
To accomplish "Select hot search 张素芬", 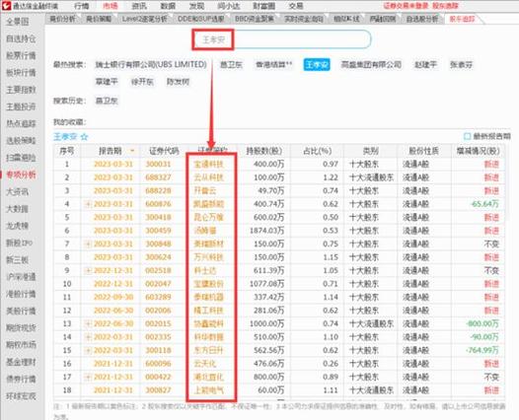I will pos(461,64).
